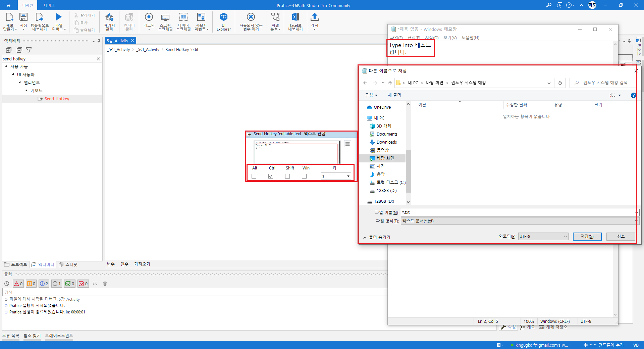Toggle error messages filter in output
Image resolution: width=644 pixels, height=349 pixels.
click(18, 284)
